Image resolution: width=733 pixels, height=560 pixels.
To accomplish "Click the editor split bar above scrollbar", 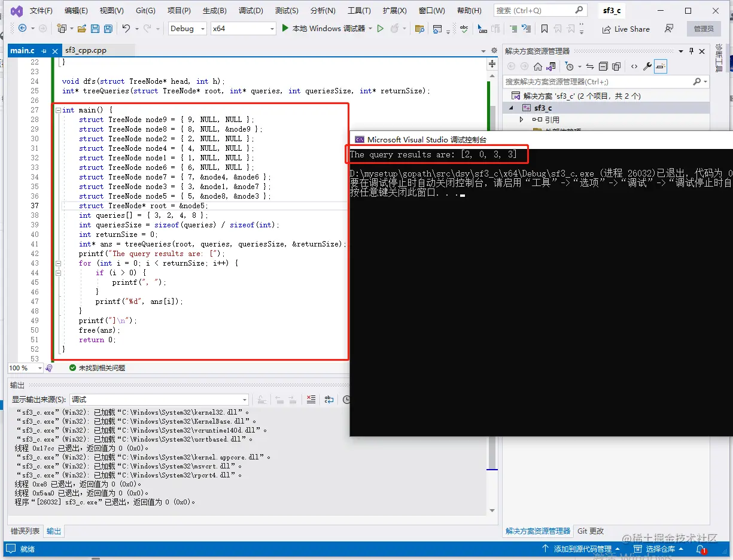I will coord(492,64).
